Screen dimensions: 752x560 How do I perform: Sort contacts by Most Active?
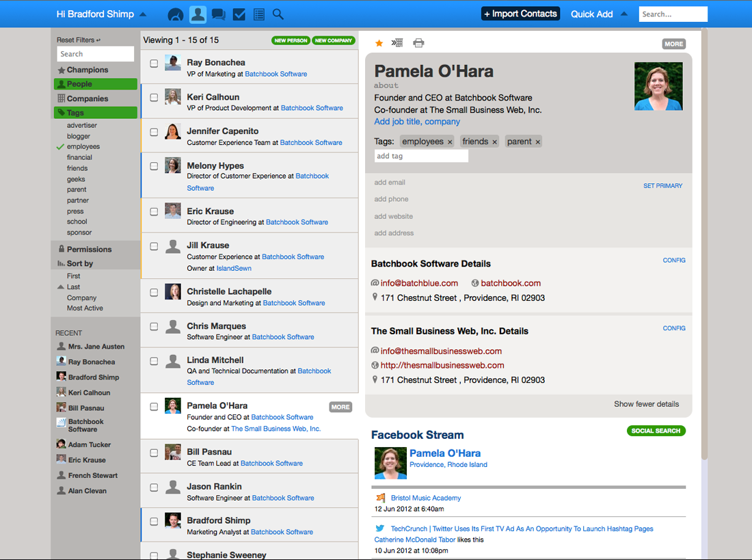tap(85, 308)
